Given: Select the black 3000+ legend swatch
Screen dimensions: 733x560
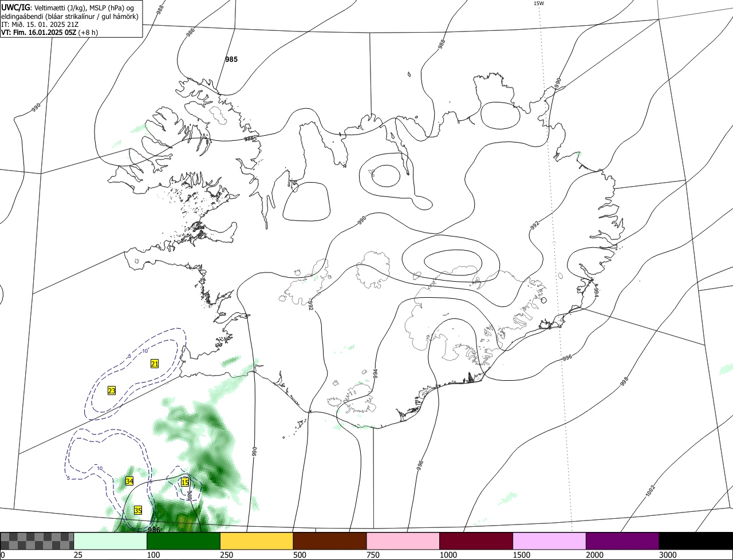Looking at the screenshot, I should click(x=696, y=541).
